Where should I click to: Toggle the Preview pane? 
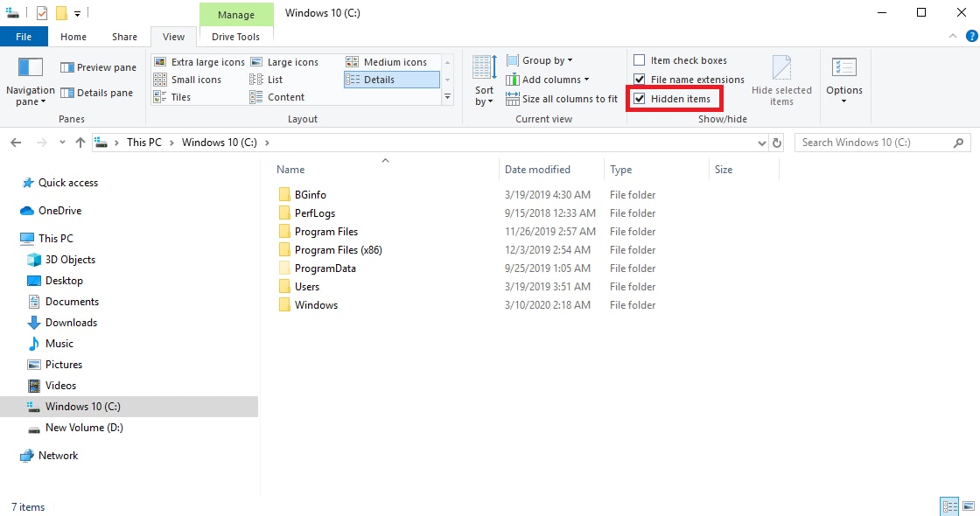coord(97,67)
